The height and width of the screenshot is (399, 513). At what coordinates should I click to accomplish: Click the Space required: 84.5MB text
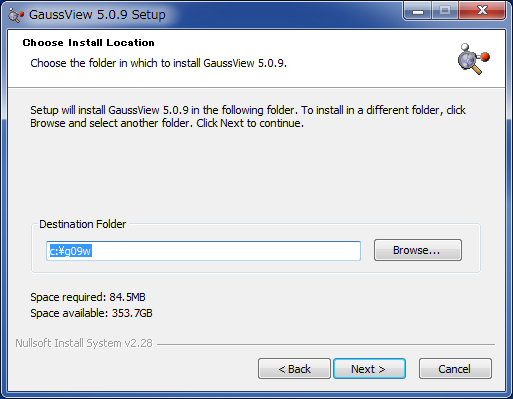tap(88, 297)
